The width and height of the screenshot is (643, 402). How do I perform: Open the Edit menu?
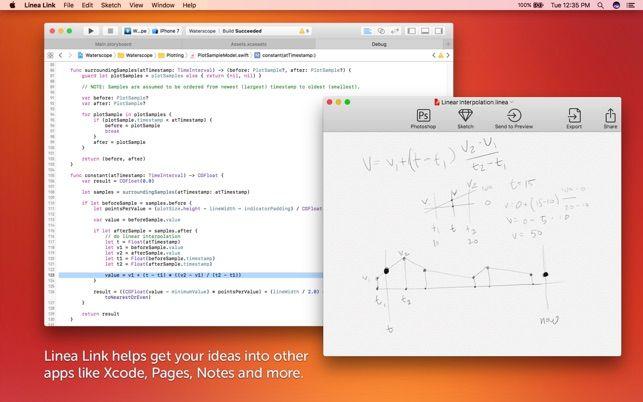pos(87,5)
